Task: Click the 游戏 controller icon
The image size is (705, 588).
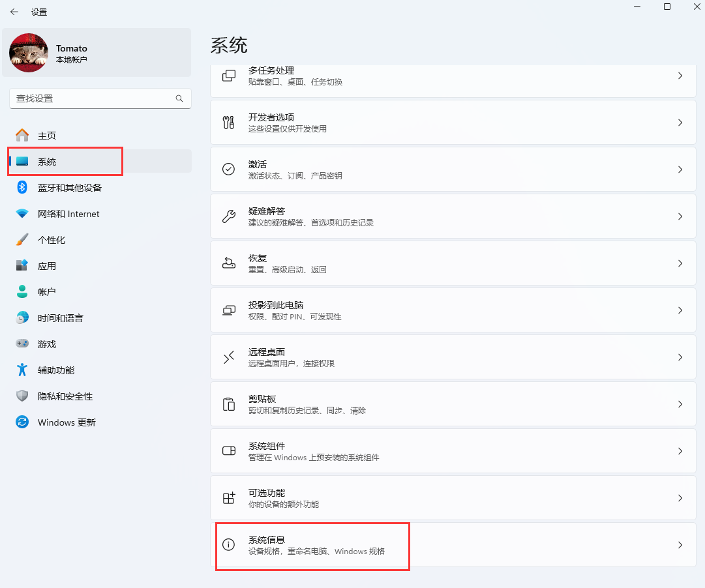Action: pos(22,344)
